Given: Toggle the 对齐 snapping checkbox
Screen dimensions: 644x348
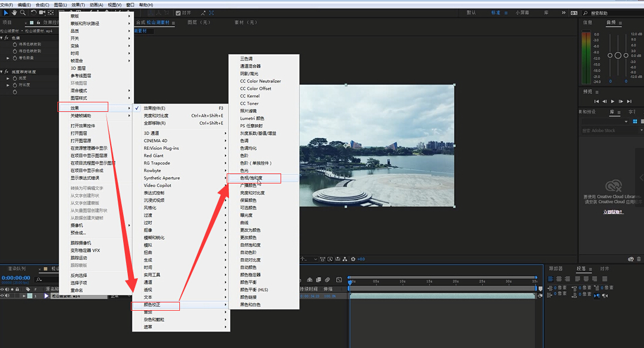Looking at the screenshot, I should tap(178, 13).
